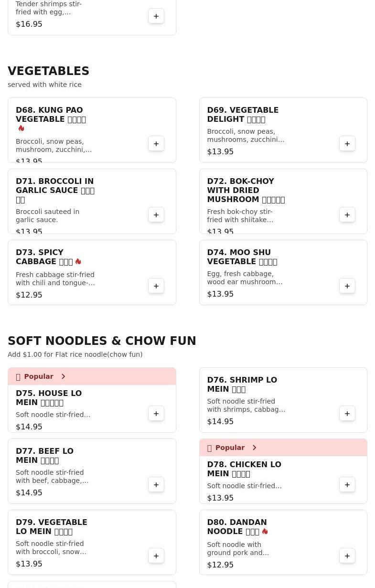Add D80 Dandan Noodle with plus icon

point(347,556)
